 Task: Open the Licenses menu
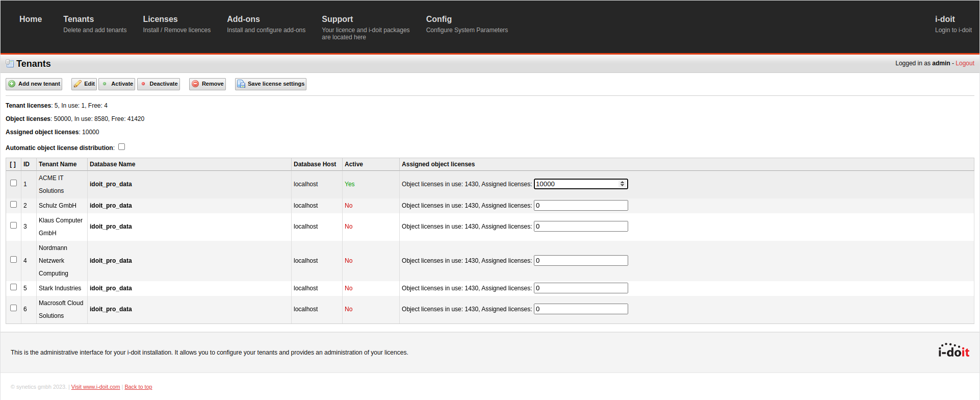[160, 19]
